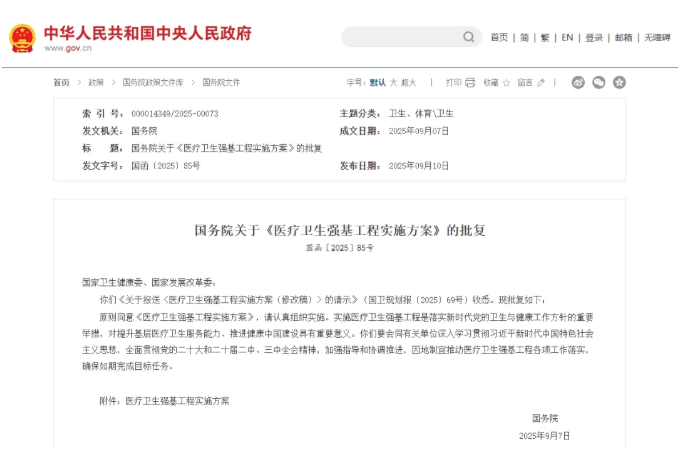
Task: Go to 国务院政策文件库 breadcrumb
Action: (x=153, y=82)
